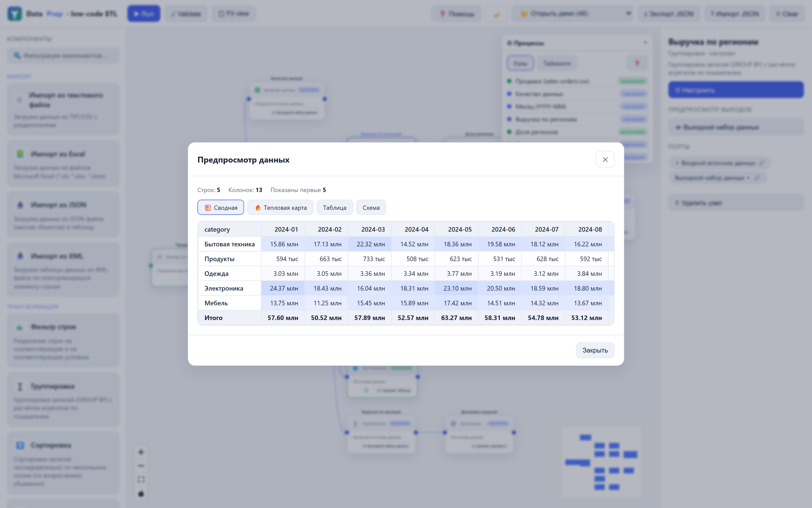Click the 733 тыс cell
This screenshot has width=812, height=508.
coord(370,259)
